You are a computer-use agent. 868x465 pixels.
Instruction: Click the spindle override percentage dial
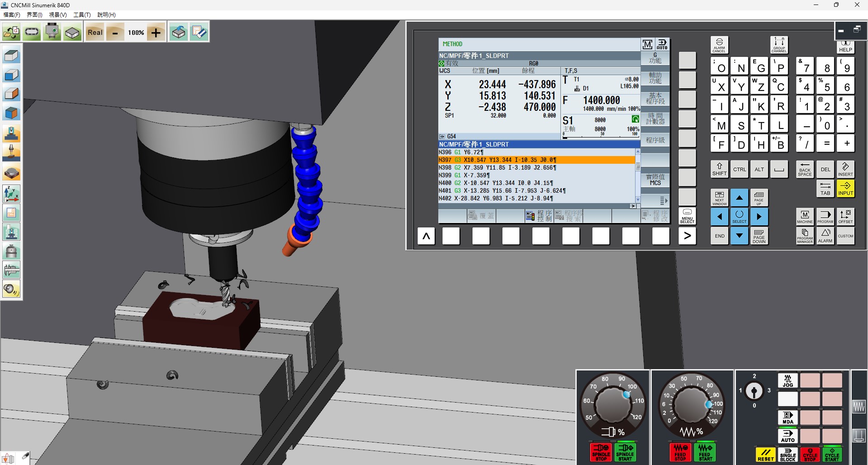613,404
